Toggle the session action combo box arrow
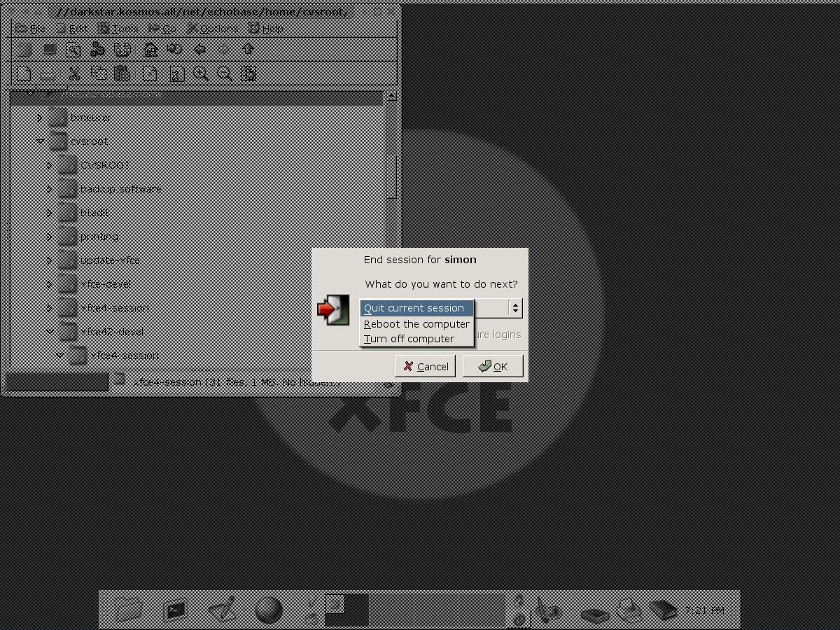This screenshot has width=840, height=630. click(x=515, y=308)
